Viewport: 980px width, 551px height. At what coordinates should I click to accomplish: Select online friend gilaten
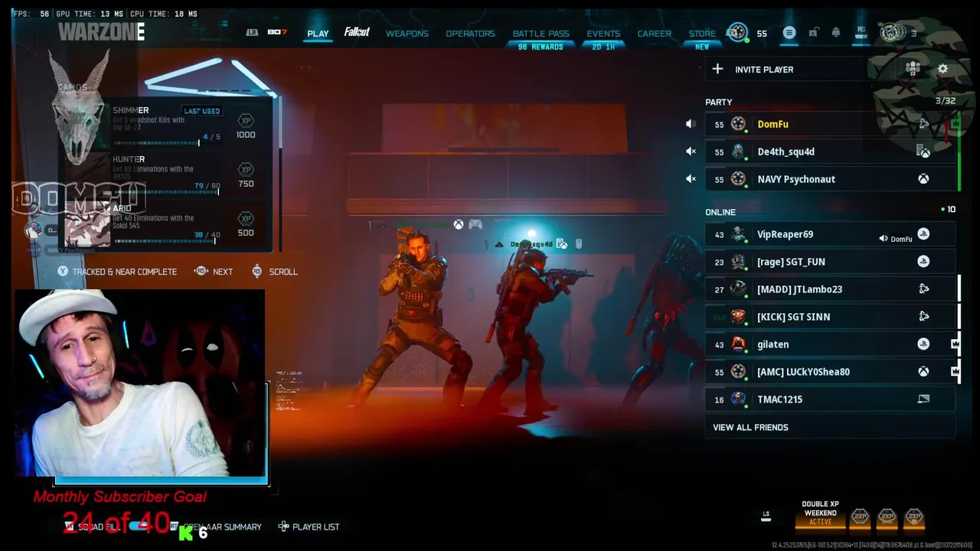(x=830, y=344)
